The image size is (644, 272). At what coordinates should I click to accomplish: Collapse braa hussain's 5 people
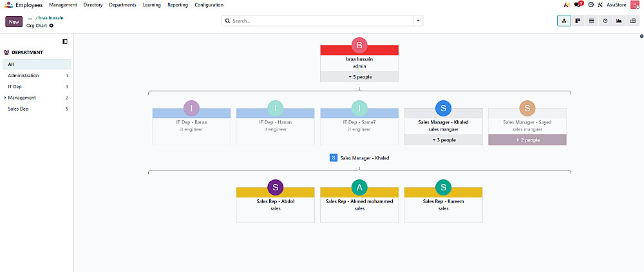click(x=359, y=77)
